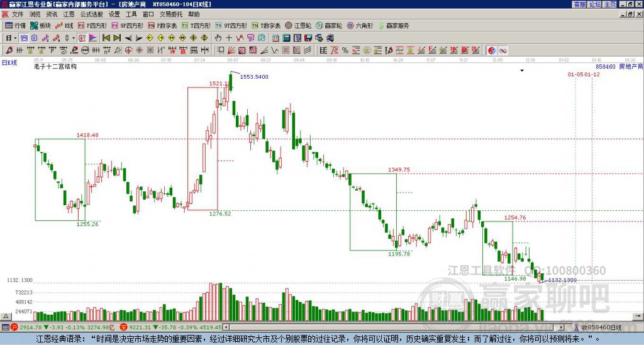Click the 主页 homepage button

pos(609,4)
